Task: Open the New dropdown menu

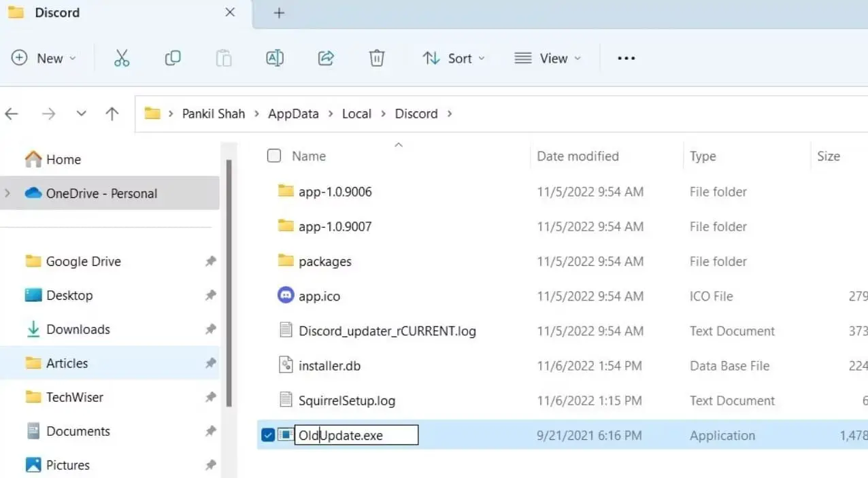Action: 44,58
